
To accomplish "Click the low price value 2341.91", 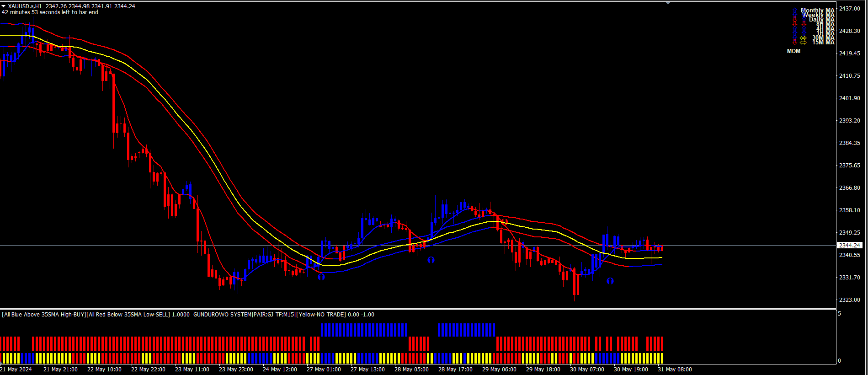I will [x=102, y=6].
